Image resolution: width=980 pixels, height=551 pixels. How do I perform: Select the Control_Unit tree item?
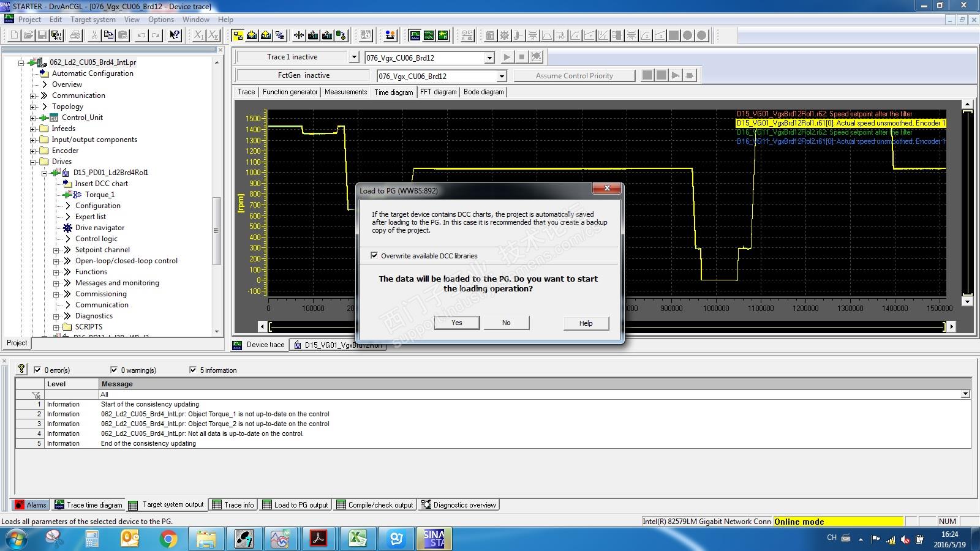(82, 118)
